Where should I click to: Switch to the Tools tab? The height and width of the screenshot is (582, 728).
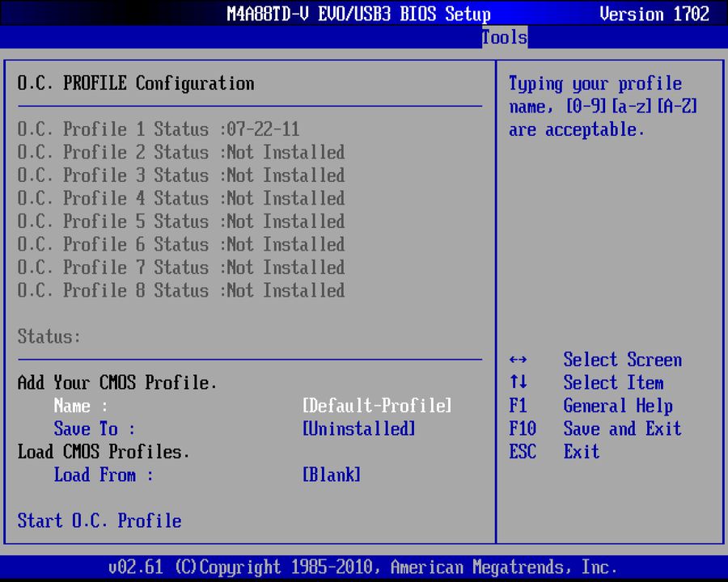coord(504,37)
